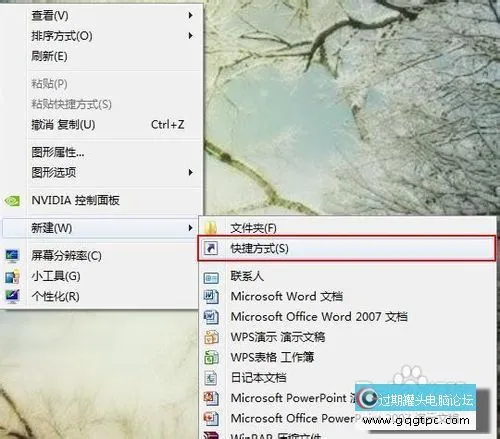The image size is (500, 439).
Task: Click the folder icon beside 文件夹(F)
Action: click(211, 228)
